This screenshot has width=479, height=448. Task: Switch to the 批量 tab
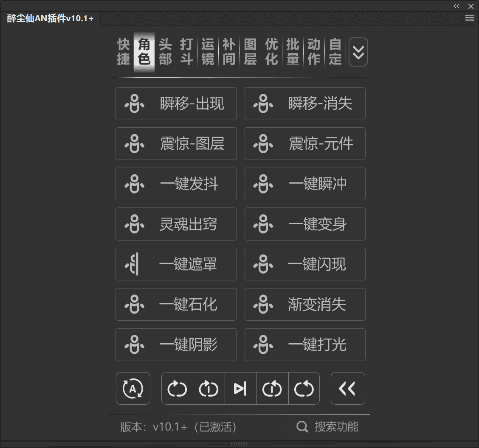[293, 51]
